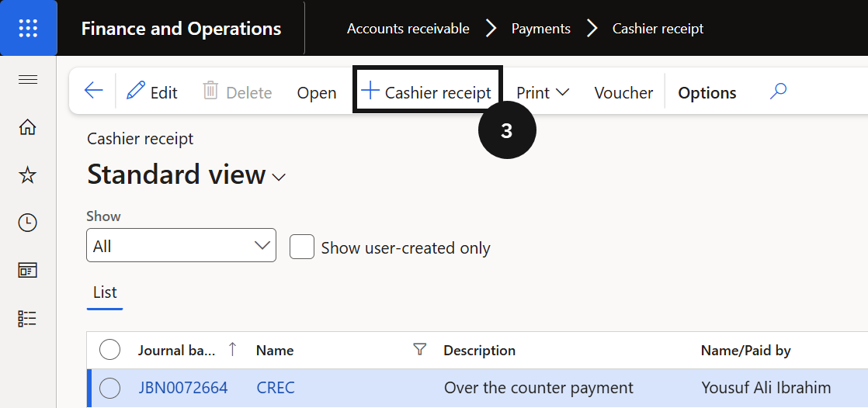Expand the hamburger navigation pane

tap(28, 80)
